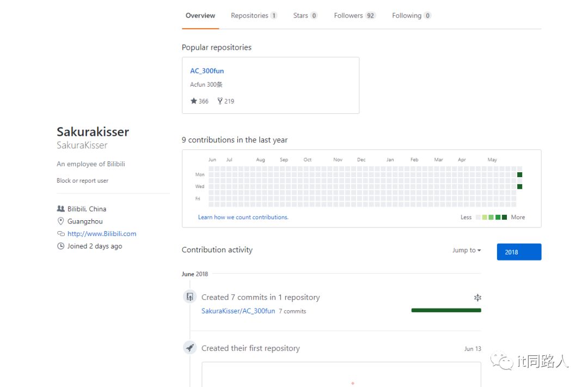The width and height of the screenshot is (588, 387).
Task: Click the location pin icon beside Guangzhou
Action: 60,221
